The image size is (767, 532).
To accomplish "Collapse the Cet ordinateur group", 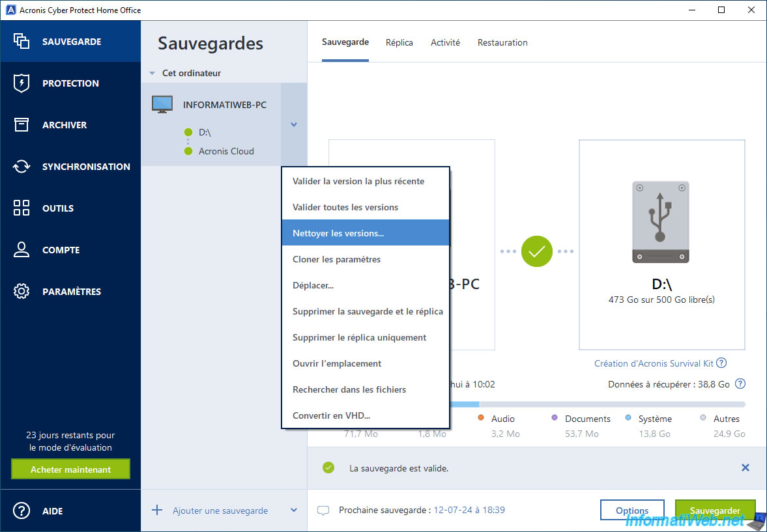I will click(x=152, y=74).
